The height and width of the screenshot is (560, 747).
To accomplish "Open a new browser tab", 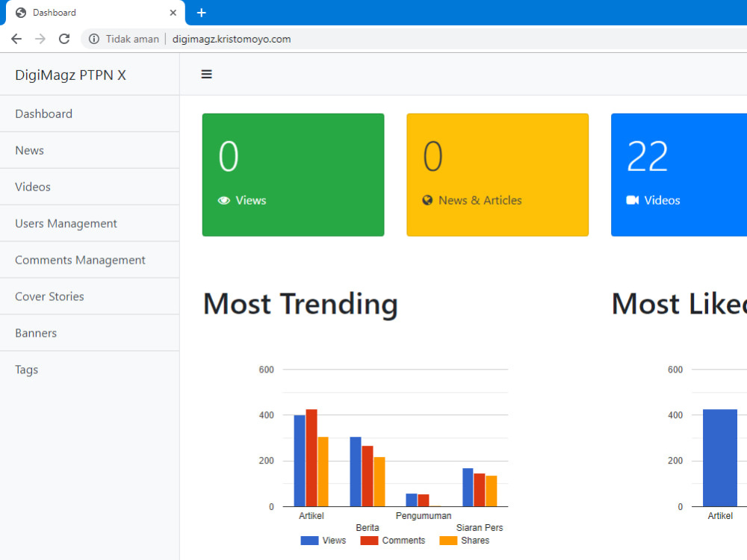I will 202,13.
